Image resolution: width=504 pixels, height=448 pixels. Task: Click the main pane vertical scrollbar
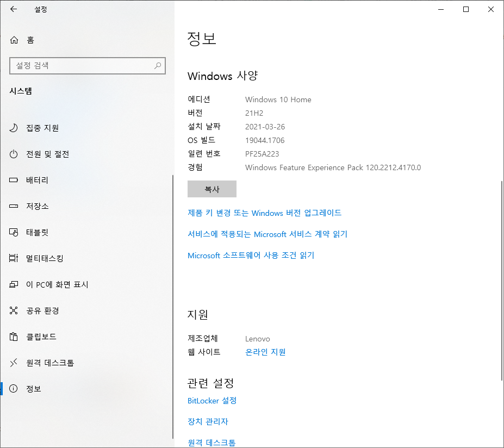pos(501,281)
